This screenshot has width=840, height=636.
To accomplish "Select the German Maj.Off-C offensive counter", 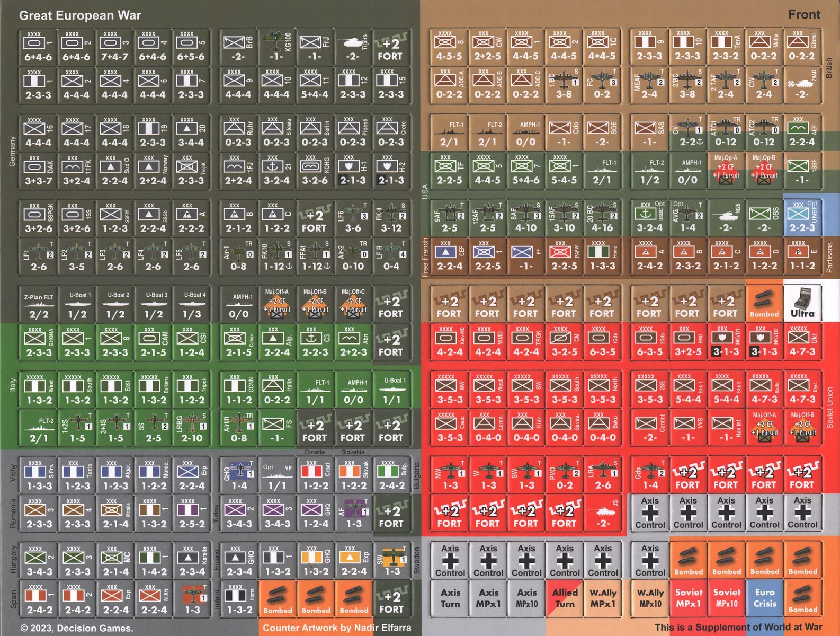I will tap(352, 305).
